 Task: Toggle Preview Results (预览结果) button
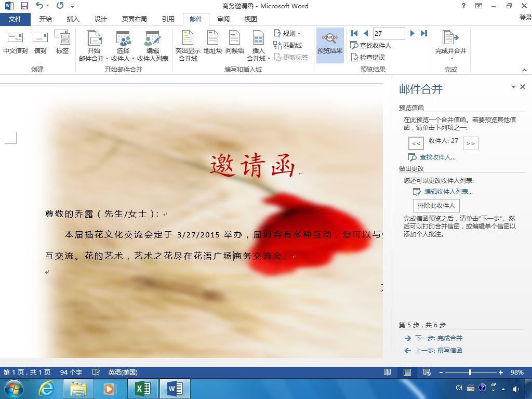coord(330,45)
